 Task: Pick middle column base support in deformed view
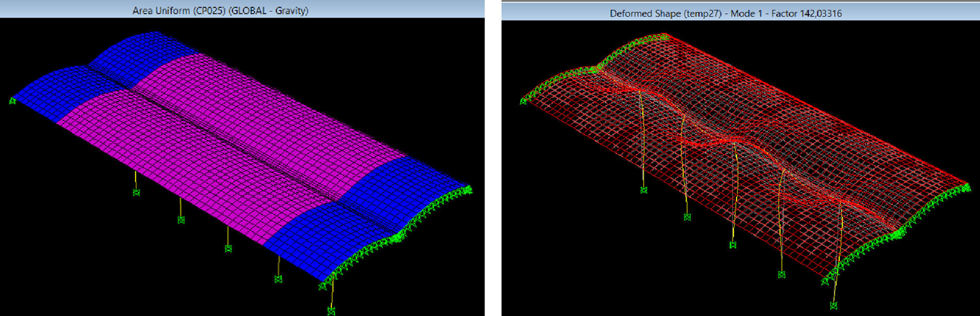click(x=733, y=245)
